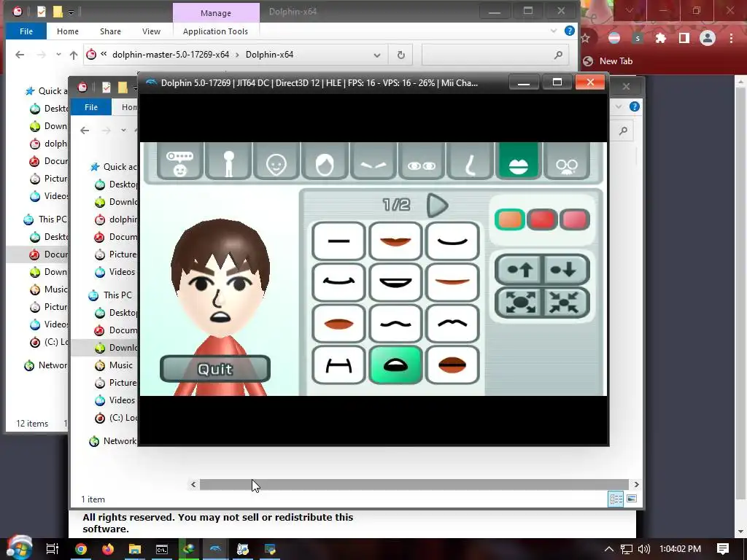Choose the orange lips mouth top row
747x560 pixels.
click(x=395, y=241)
